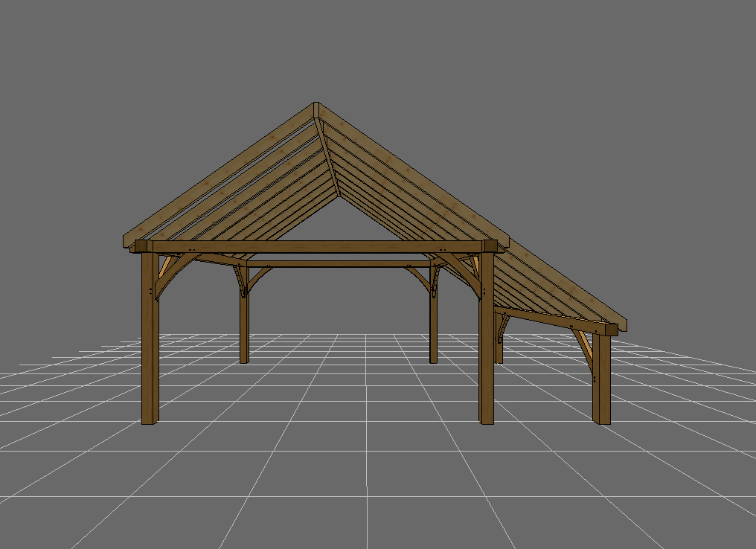Select the rear horizontal tie beam
756x549 pixels.
click(339, 263)
